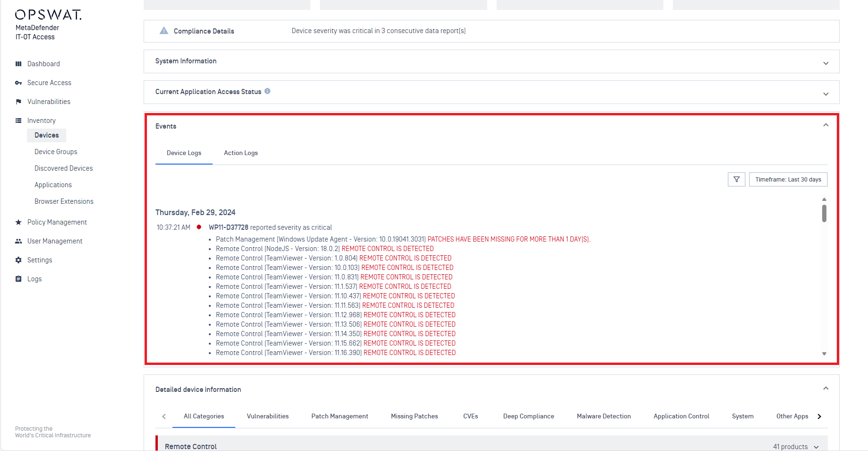Open Dashboard from the sidebar

43,64
